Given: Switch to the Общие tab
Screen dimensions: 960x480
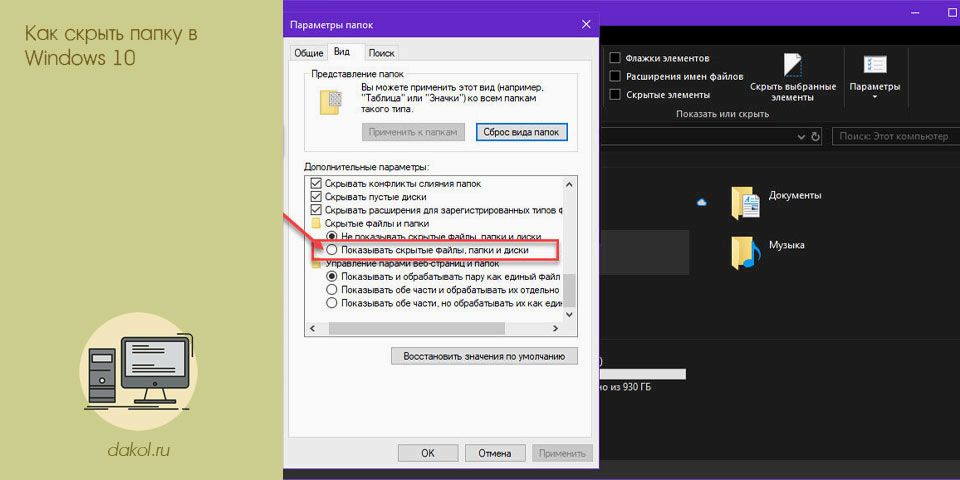Looking at the screenshot, I should pos(309,53).
